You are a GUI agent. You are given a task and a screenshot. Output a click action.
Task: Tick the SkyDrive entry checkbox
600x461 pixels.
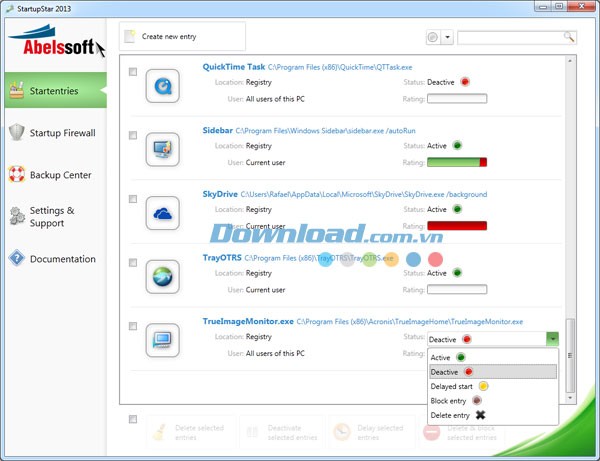pyautogui.click(x=133, y=199)
